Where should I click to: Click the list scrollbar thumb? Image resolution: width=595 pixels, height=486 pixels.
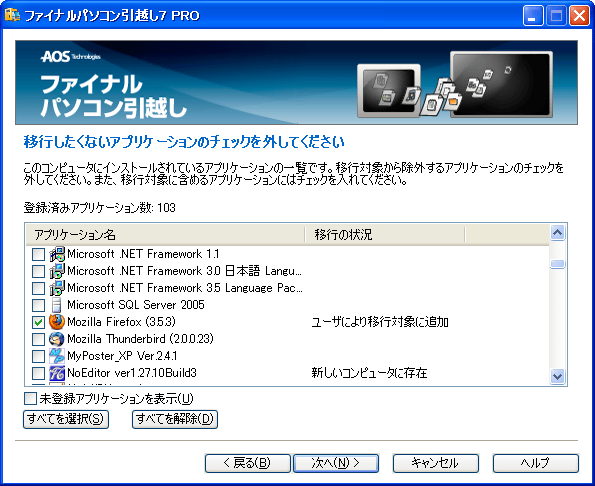coord(557,264)
